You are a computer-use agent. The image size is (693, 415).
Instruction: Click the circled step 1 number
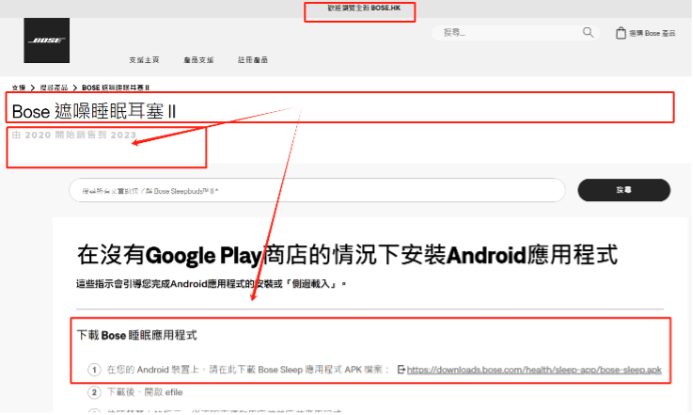click(92, 369)
